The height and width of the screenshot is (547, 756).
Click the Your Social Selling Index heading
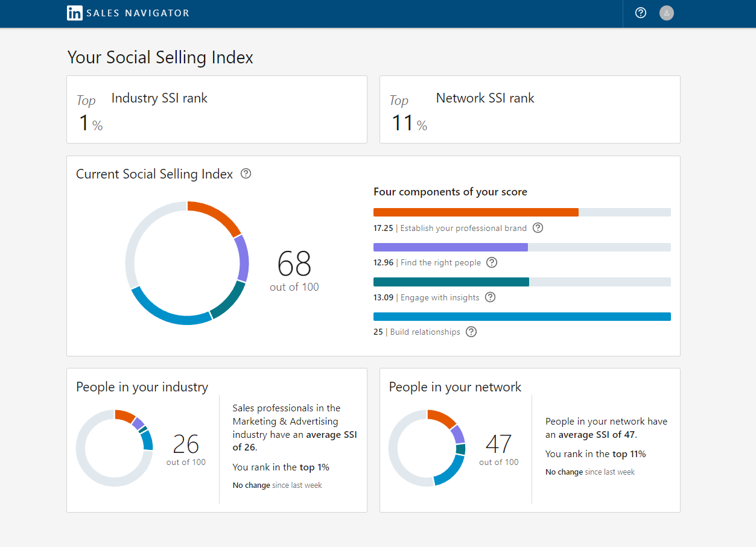[x=160, y=57]
